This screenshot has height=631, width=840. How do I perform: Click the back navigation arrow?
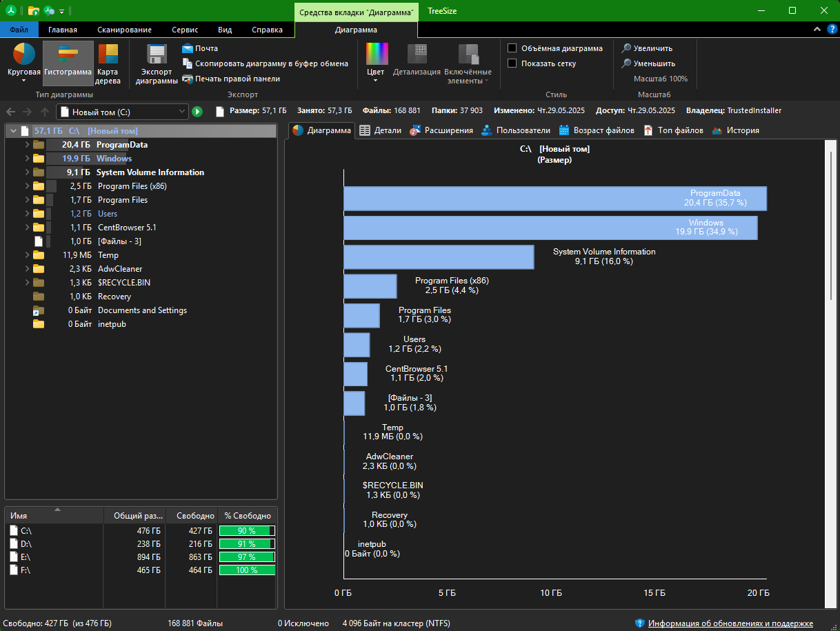(11, 112)
